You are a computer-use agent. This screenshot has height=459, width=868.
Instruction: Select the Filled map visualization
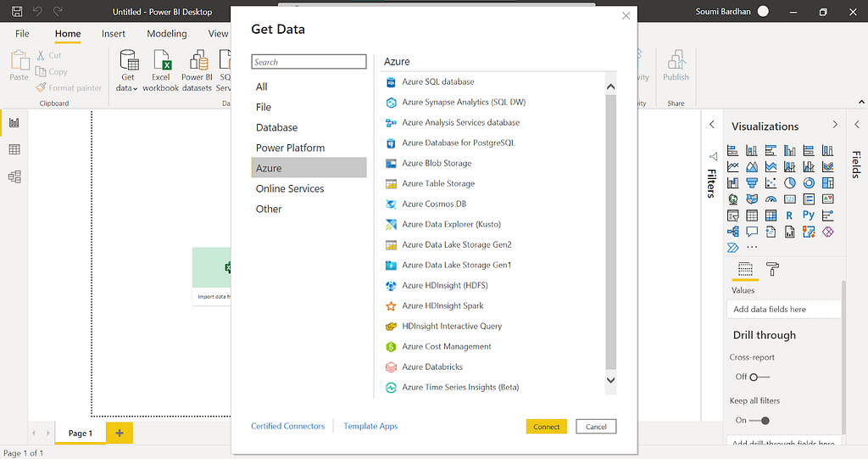pyautogui.click(x=752, y=199)
